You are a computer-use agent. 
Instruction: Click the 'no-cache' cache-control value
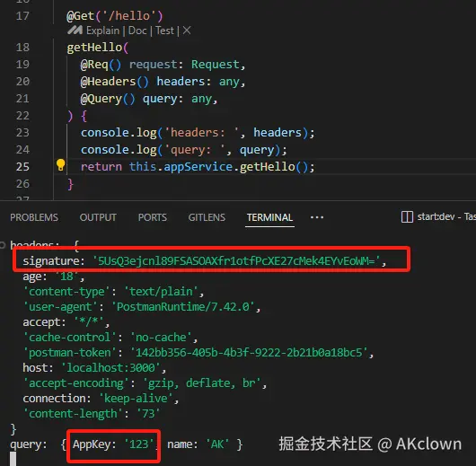161,338
